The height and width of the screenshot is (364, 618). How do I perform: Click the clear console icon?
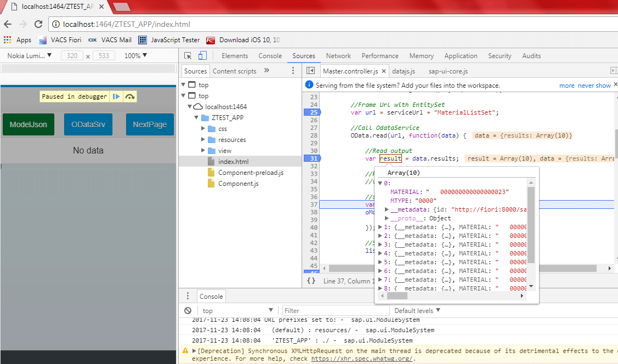click(188, 311)
